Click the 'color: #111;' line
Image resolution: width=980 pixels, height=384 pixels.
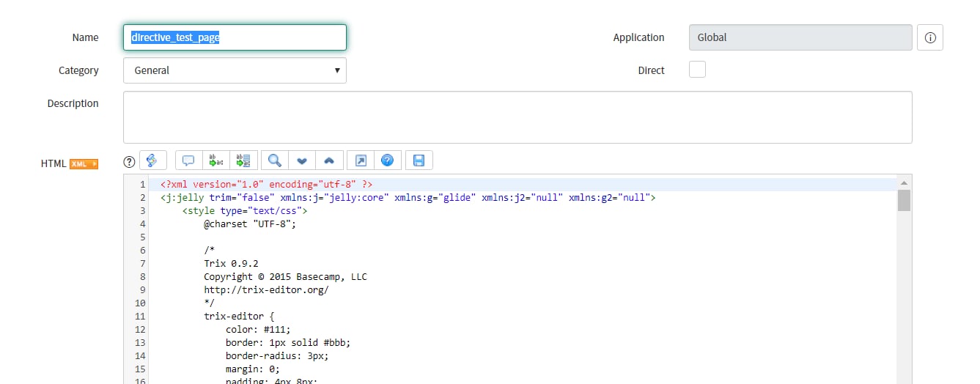pos(258,329)
